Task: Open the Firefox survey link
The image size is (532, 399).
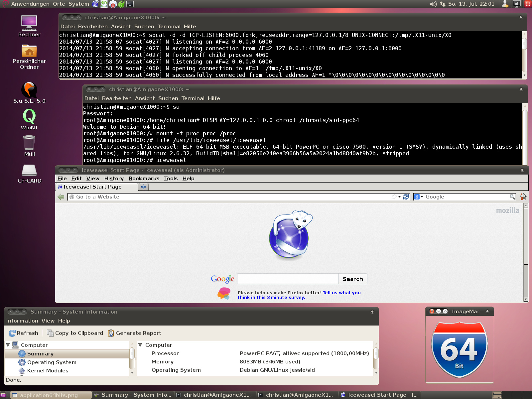Action: coord(299,295)
